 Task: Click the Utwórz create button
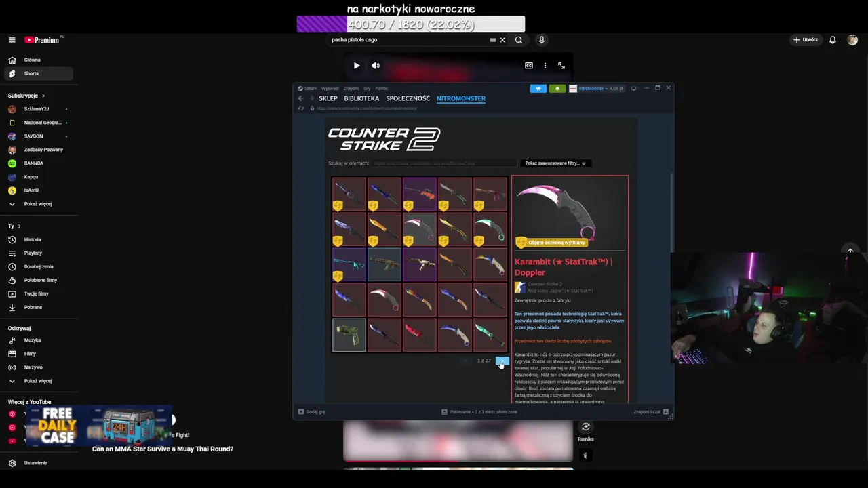pyautogui.click(x=806, y=40)
